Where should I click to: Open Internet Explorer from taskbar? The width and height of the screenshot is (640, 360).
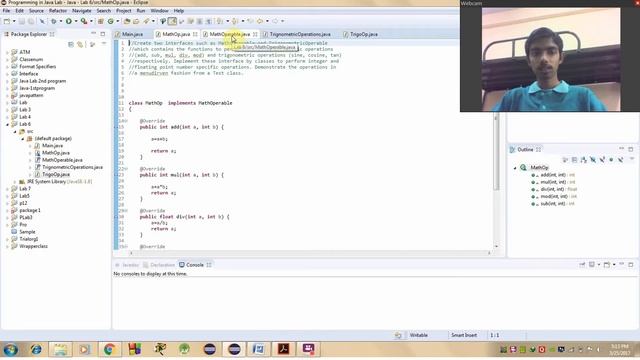click(36, 349)
